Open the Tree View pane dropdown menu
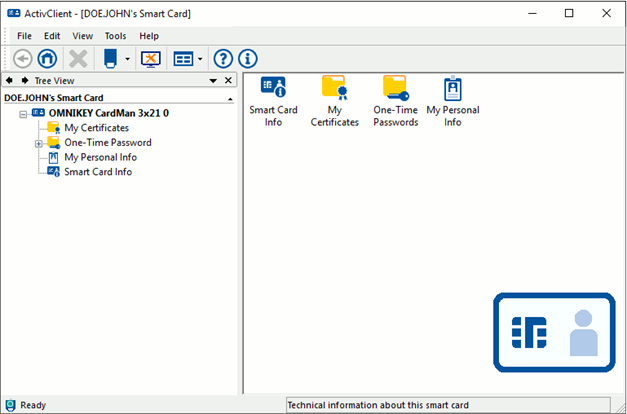Image resolution: width=627 pixels, height=414 pixels. click(213, 81)
